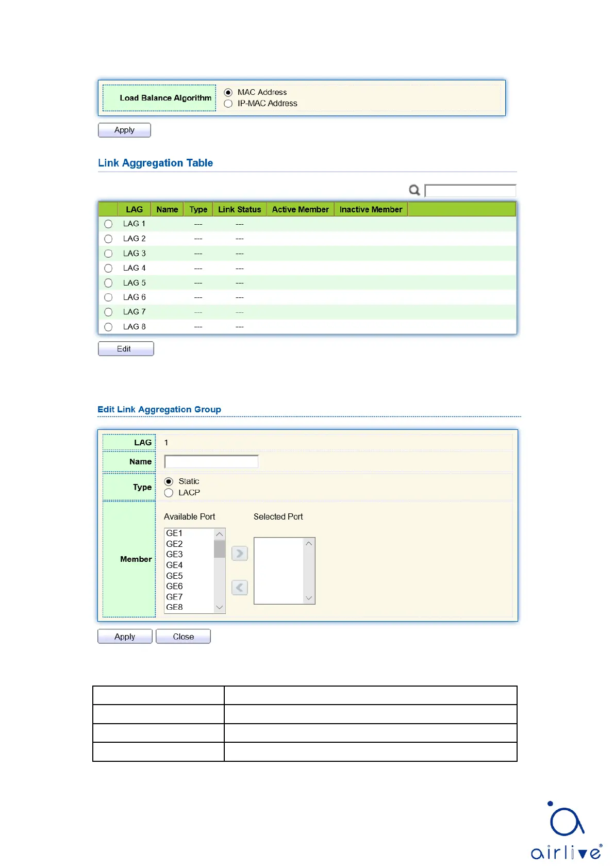Move selected port to Selected Port list
The height and width of the screenshot is (868, 614).
pos(240,554)
